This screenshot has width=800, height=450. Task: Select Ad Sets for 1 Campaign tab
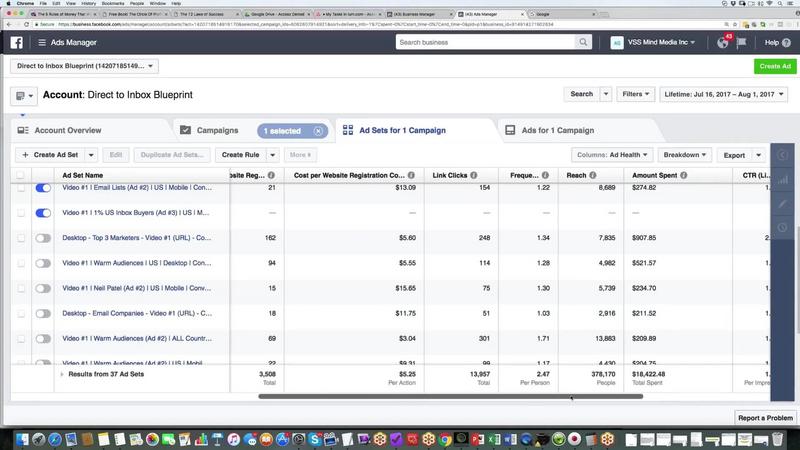click(403, 130)
